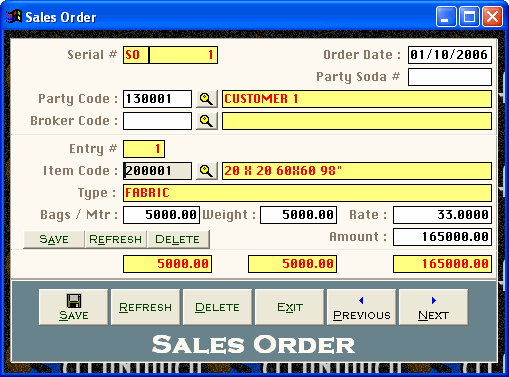Image resolution: width=509 pixels, height=377 pixels.
Task: Click the empty Broker Code field
Action: coord(157,121)
